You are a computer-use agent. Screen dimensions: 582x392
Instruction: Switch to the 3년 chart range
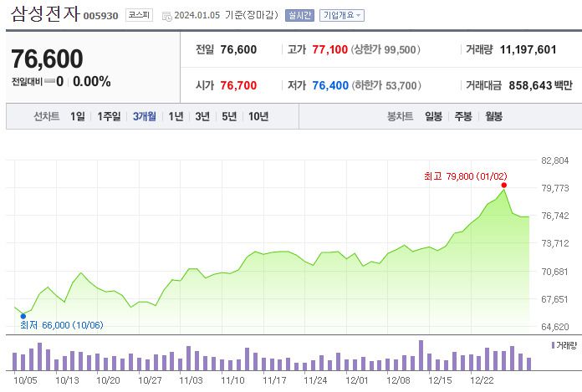coord(202,116)
